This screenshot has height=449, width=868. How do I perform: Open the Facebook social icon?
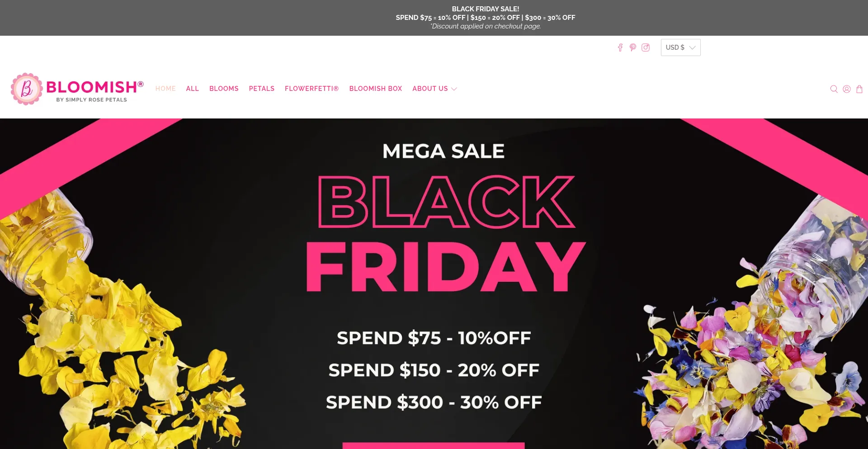tap(620, 47)
